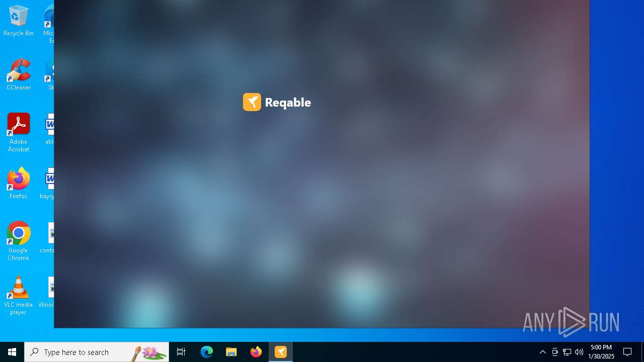Open the volume control tray icon
644x362 pixels.
click(x=579, y=352)
